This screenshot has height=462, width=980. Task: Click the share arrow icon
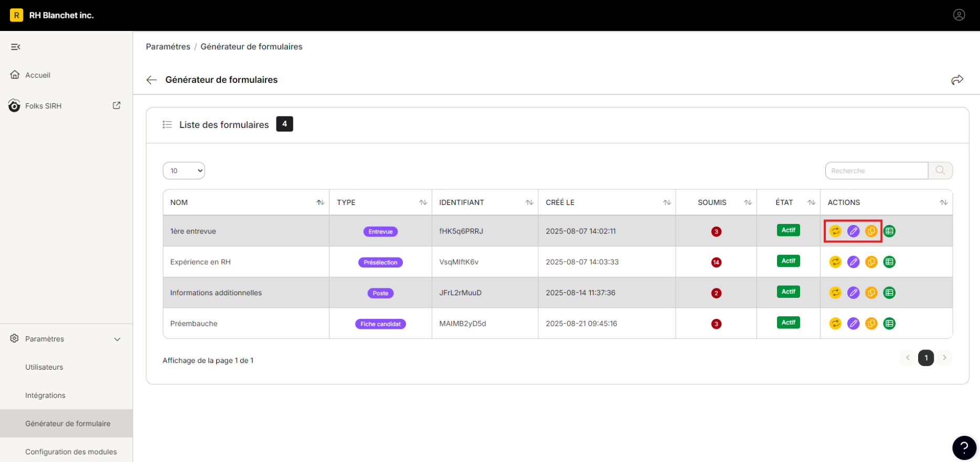point(957,80)
